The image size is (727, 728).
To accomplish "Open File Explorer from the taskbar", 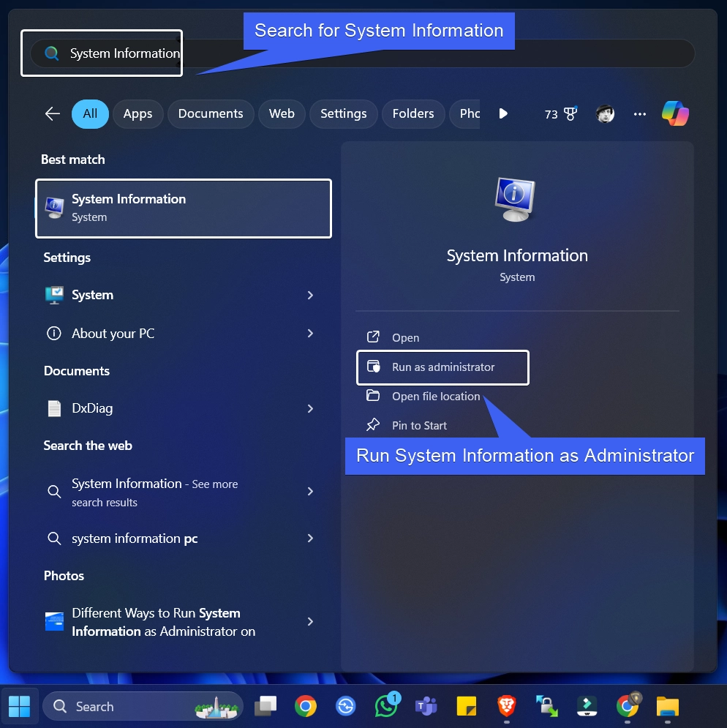I will [668, 707].
